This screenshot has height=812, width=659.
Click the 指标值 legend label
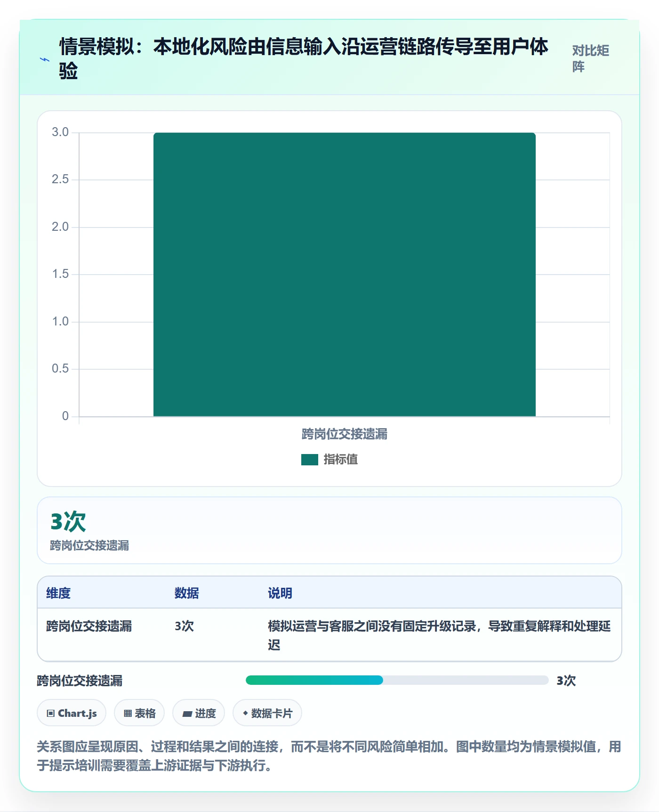click(x=341, y=459)
